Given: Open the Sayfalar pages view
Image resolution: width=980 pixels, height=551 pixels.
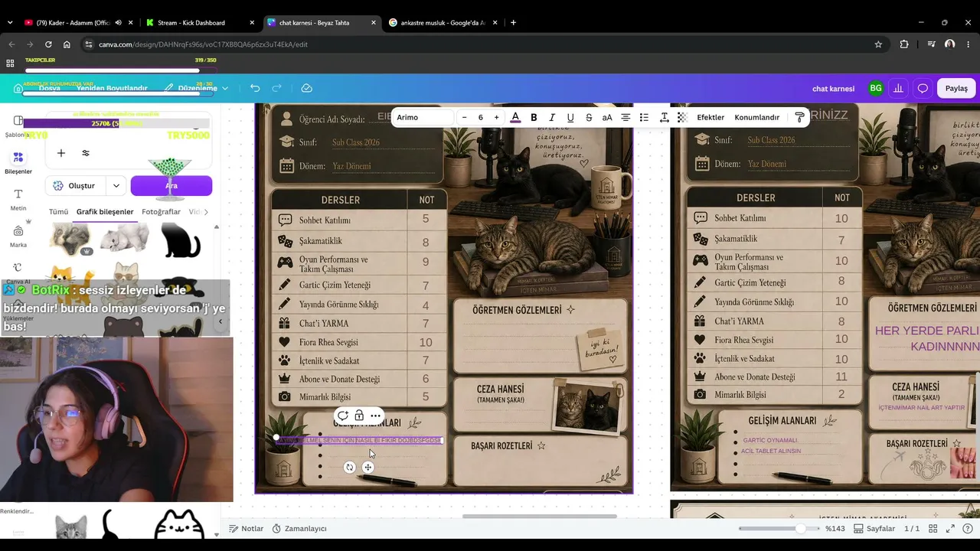Looking at the screenshot, I should coord(874,529).
